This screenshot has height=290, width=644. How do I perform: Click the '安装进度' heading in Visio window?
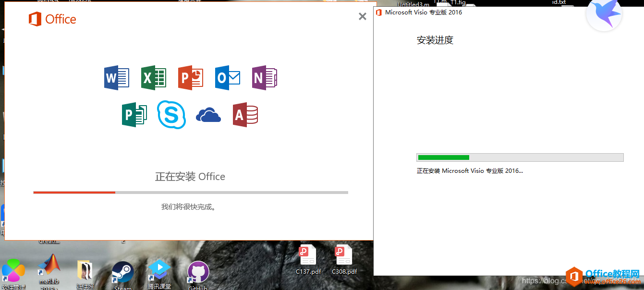435,40
